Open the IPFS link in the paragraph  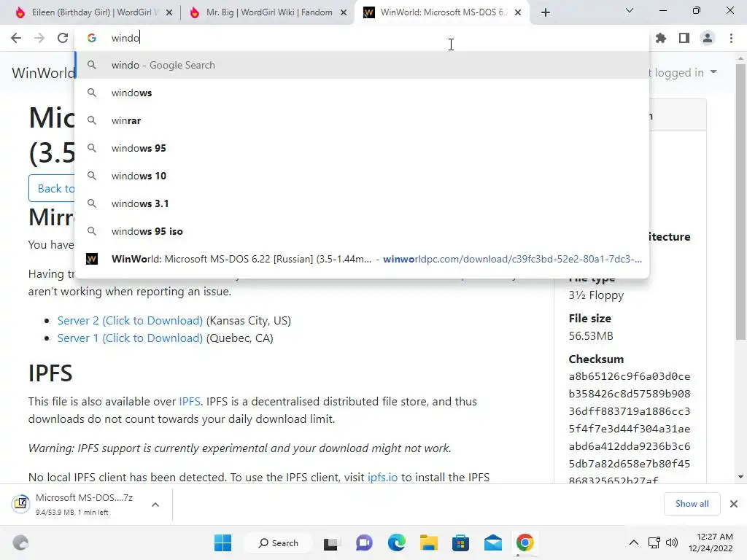tap(190, 402)
